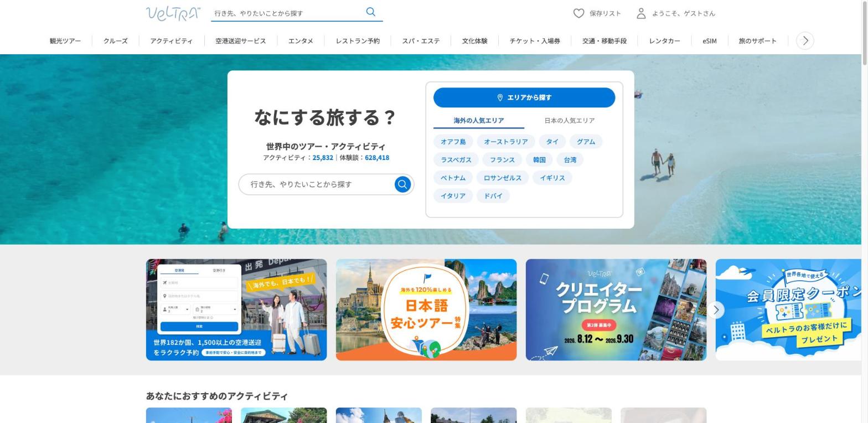Open the 文化体験 category
868x423 pixels.
point(475,41)
